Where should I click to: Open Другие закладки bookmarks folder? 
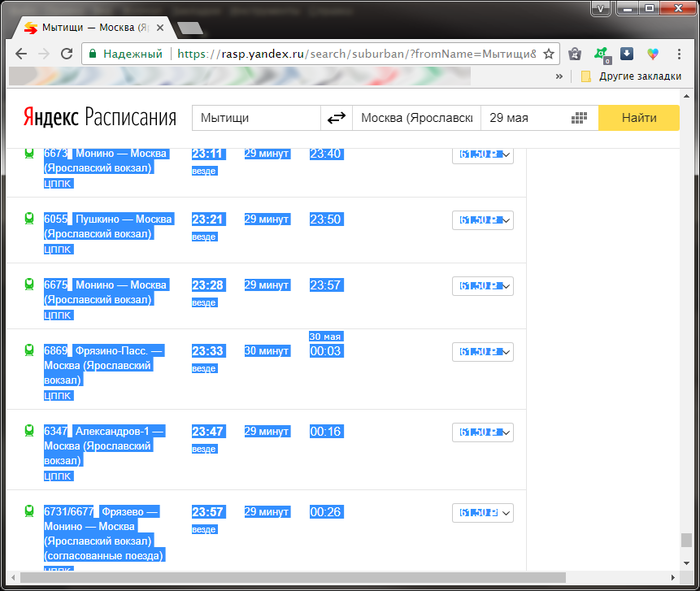click(x=631, y=76)
